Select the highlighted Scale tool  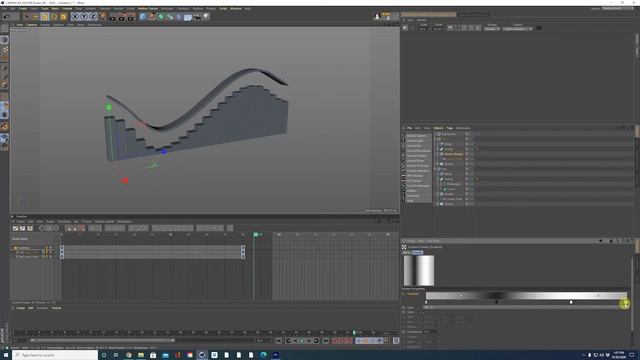[44, 17]
